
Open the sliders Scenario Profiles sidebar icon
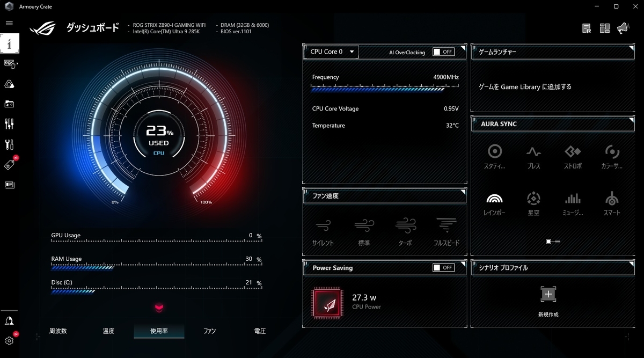pos(9,124)
